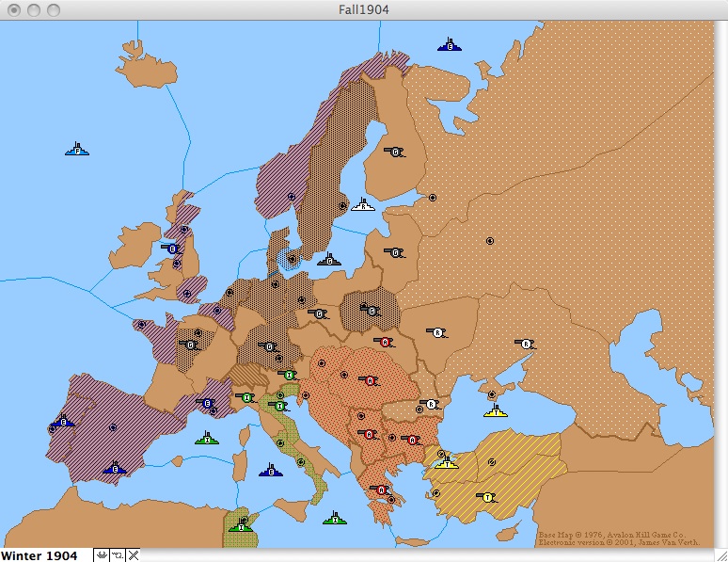The image size is (728, 562).
Task: Click the Rome supply center dot
Action: click(x=280, y=443)
